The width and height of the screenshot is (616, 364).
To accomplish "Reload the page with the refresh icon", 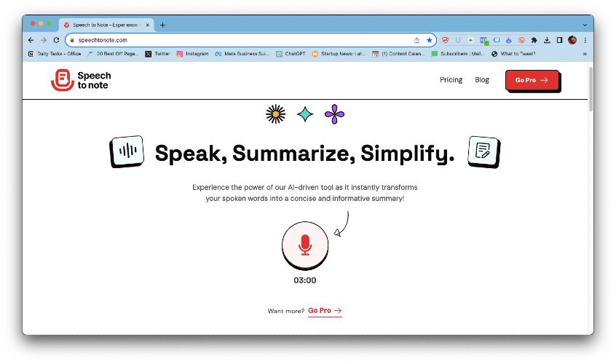I will [56, 40].
